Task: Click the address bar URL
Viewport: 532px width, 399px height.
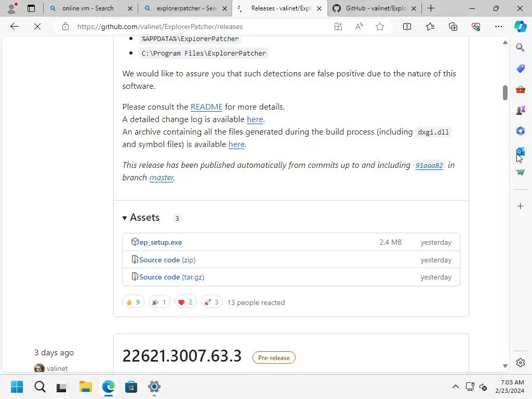Action: point(160,26)
